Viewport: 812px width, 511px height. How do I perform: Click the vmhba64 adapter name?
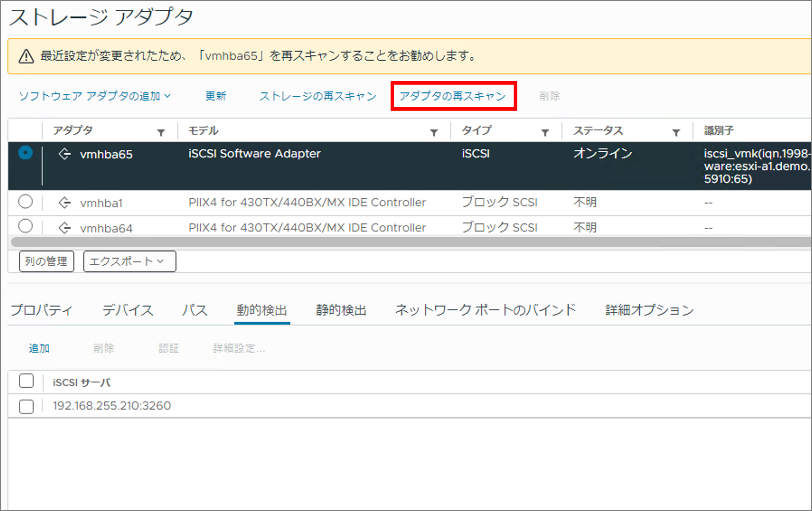click(106, 228)
